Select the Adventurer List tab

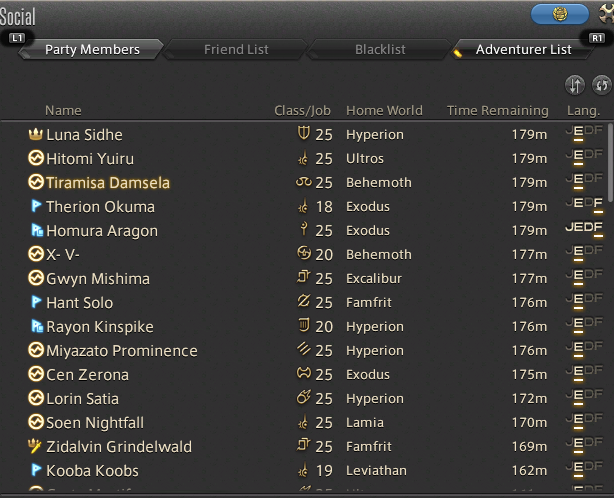coord(523,50)
